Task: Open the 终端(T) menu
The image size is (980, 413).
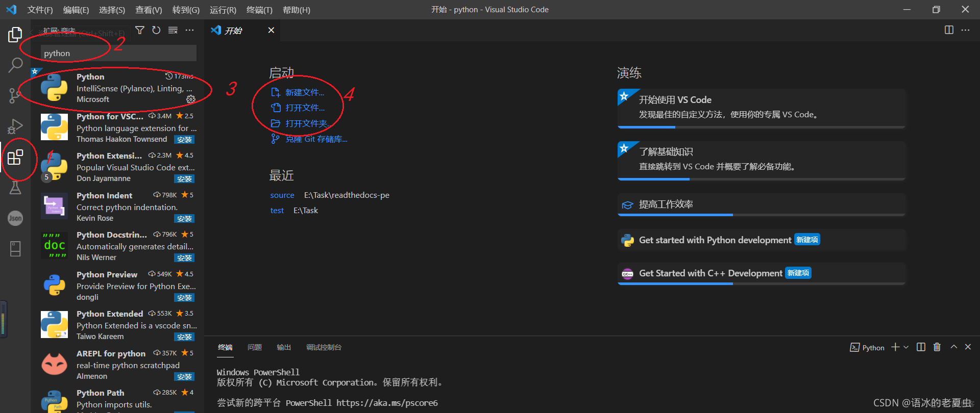Action: pyautogui.click(x=259, y=10)
